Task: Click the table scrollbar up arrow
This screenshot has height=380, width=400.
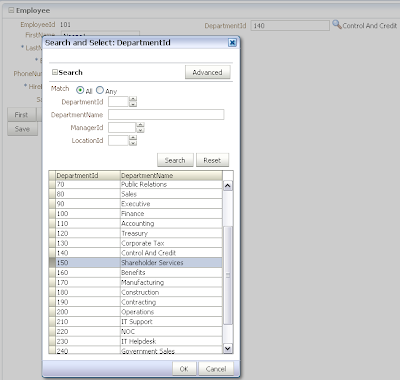Action: point(228,186)
